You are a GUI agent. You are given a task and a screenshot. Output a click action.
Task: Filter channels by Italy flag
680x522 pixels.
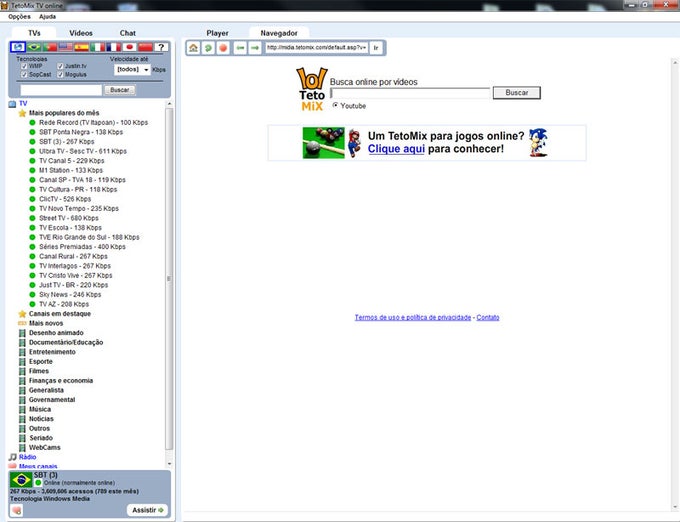pyautogui.click(x=97, y=47)
